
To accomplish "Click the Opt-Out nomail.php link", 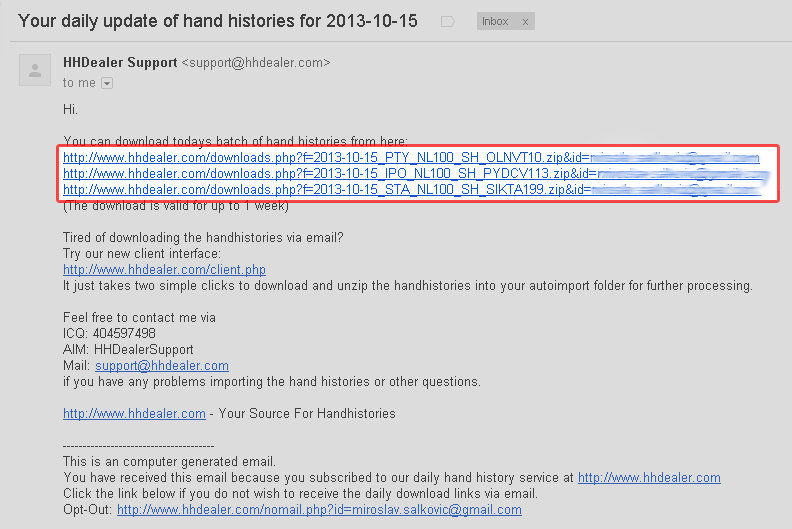I will [x=319, y=509].
